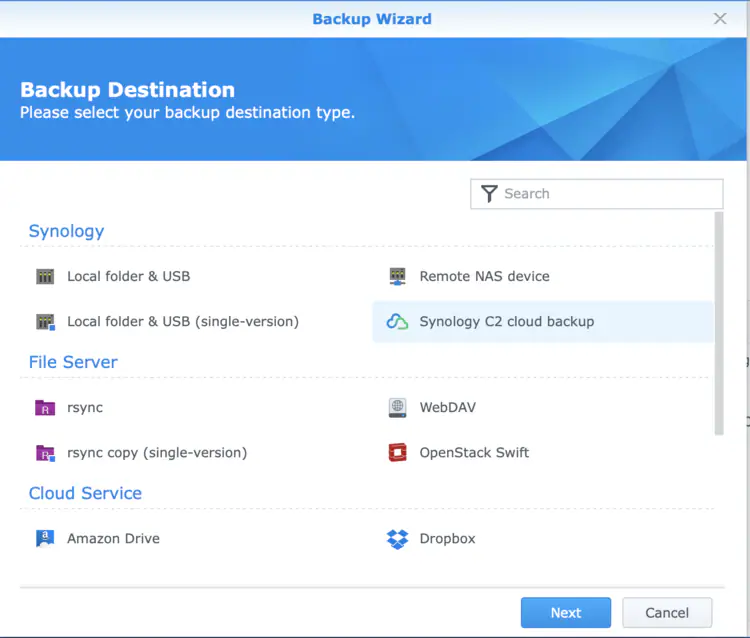
Task: Choose 'Dropbox' label
Action: point(447,539)
